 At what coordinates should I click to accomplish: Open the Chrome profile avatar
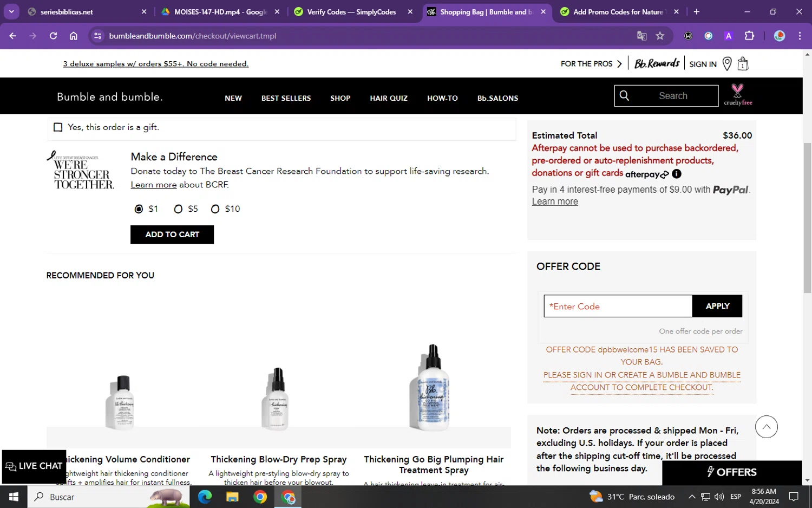(x=780, y=36)
